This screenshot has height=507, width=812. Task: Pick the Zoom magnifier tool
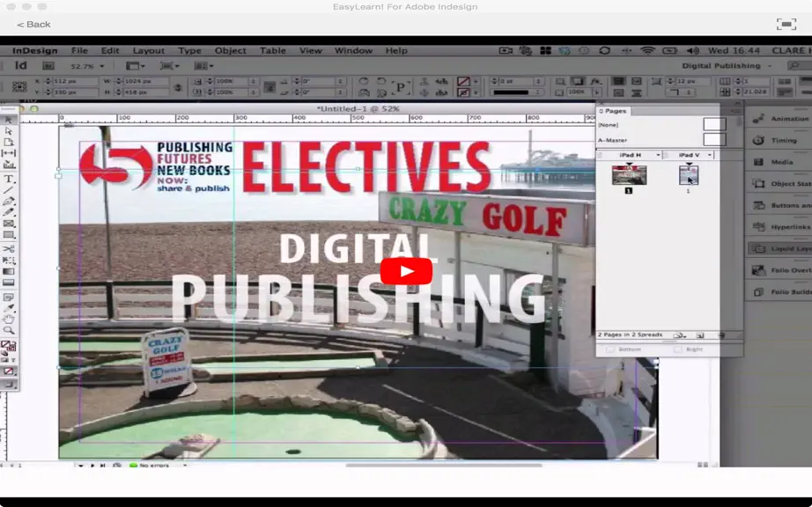coord(8,330)
